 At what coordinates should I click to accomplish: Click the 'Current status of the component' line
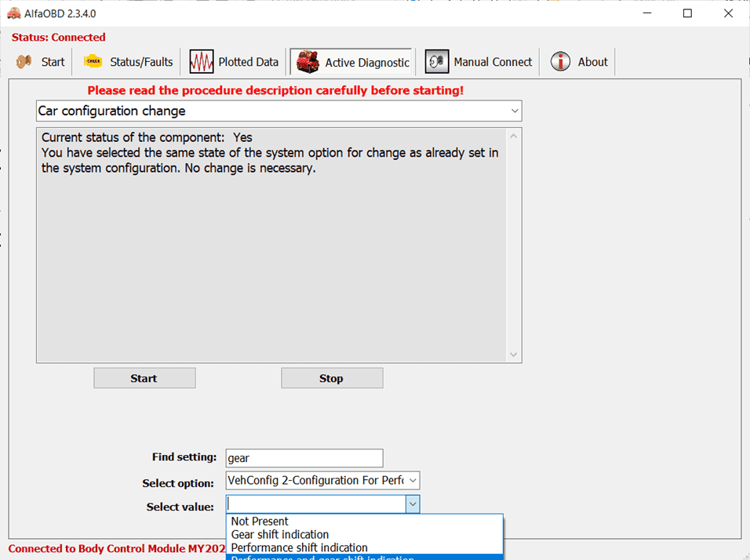click(x=147, y=138)
